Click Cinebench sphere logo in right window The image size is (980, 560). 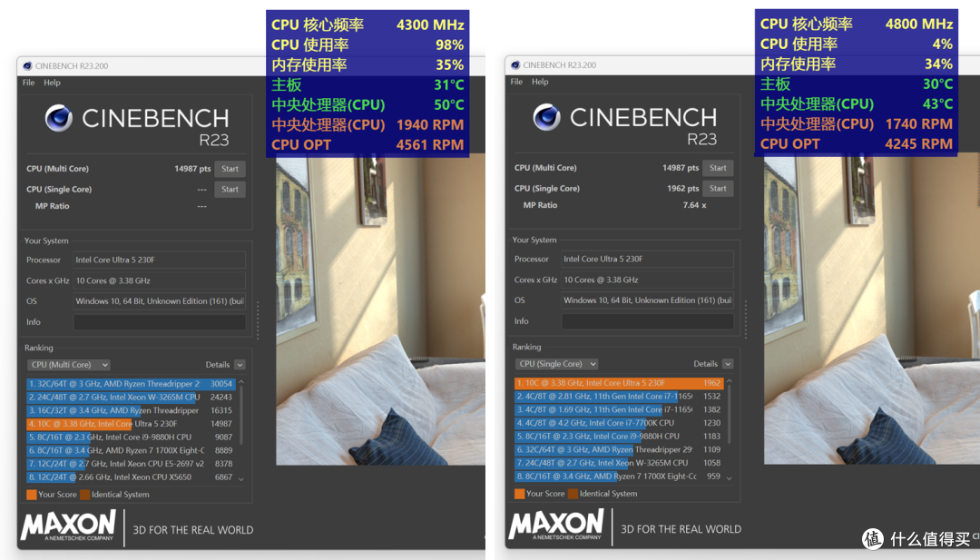click(547, 117)
